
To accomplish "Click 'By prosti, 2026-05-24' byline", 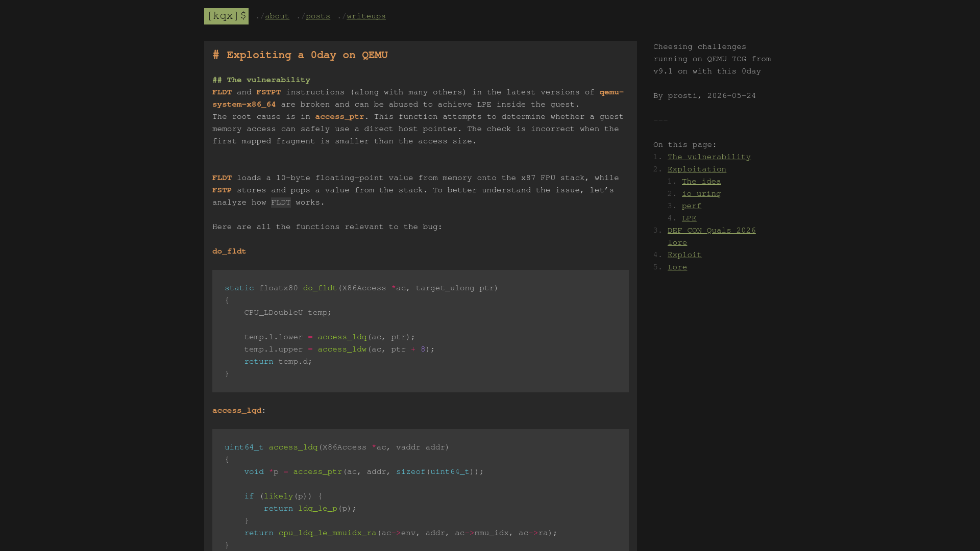I will point(704,96).
